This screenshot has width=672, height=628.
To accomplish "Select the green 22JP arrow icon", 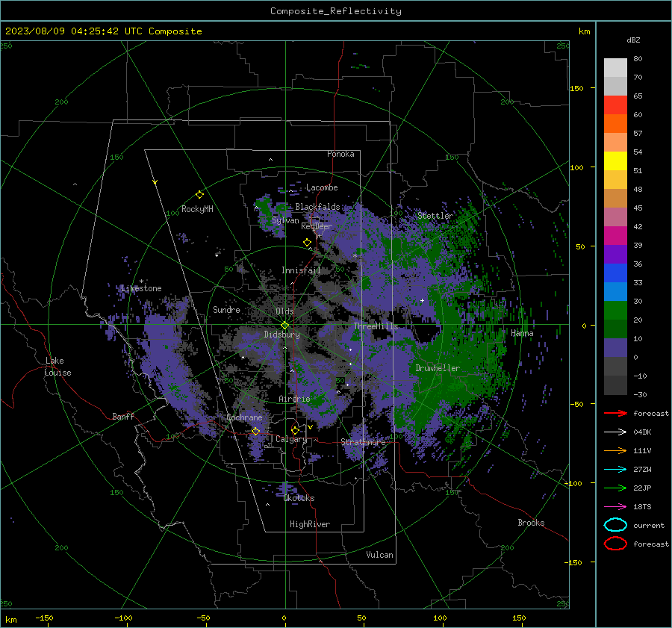I will coord(615,488).
